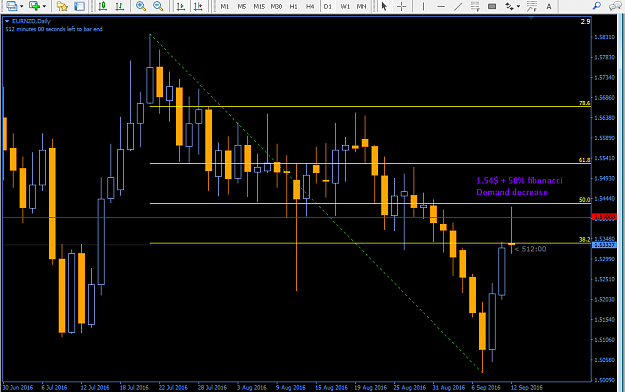
Task: Select the vertical line drawing tool
Action: pyautogui.click(x=423, y=6)
